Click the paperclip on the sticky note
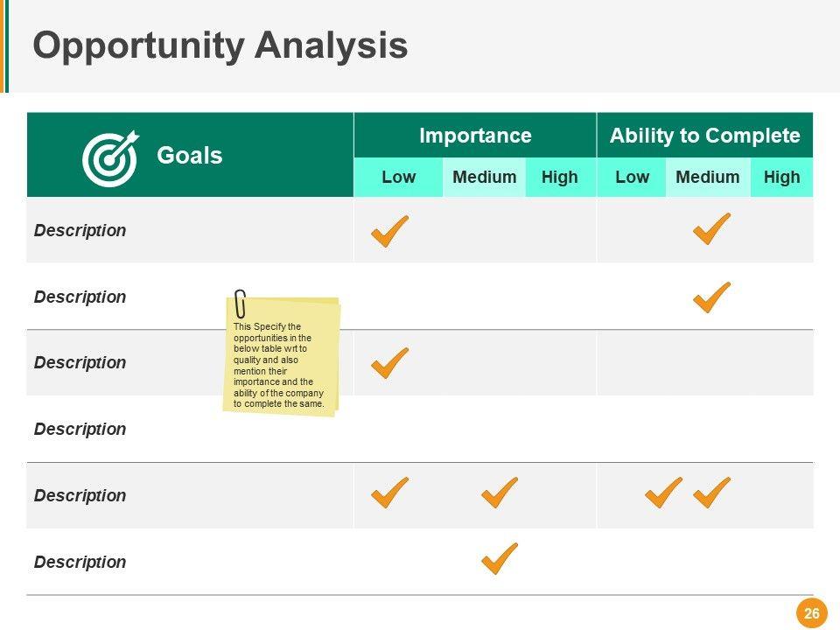The width and height of the screenshot is (840, 630). tap(240, 303)
